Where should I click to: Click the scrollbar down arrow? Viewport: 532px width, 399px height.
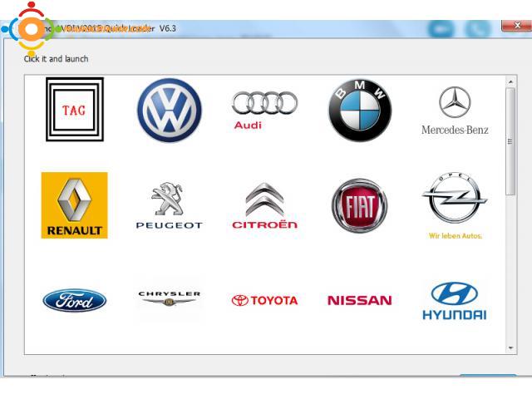click(510, 348)
